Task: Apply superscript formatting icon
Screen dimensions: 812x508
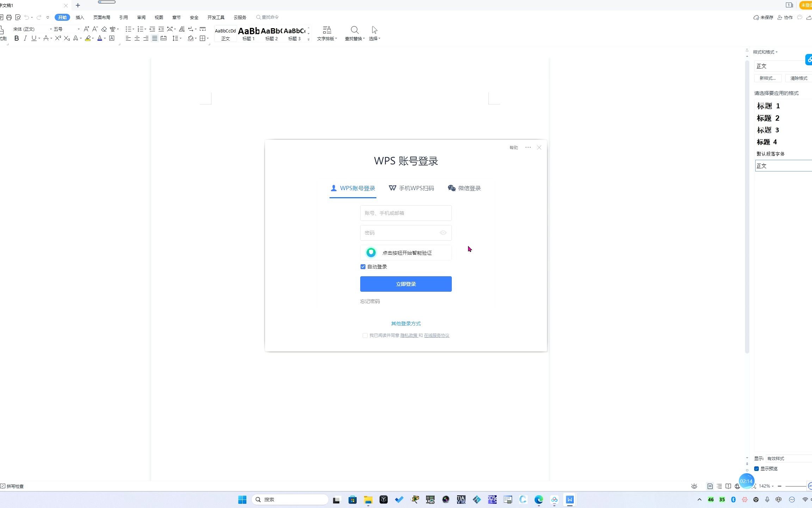Action: coord(58,38)
